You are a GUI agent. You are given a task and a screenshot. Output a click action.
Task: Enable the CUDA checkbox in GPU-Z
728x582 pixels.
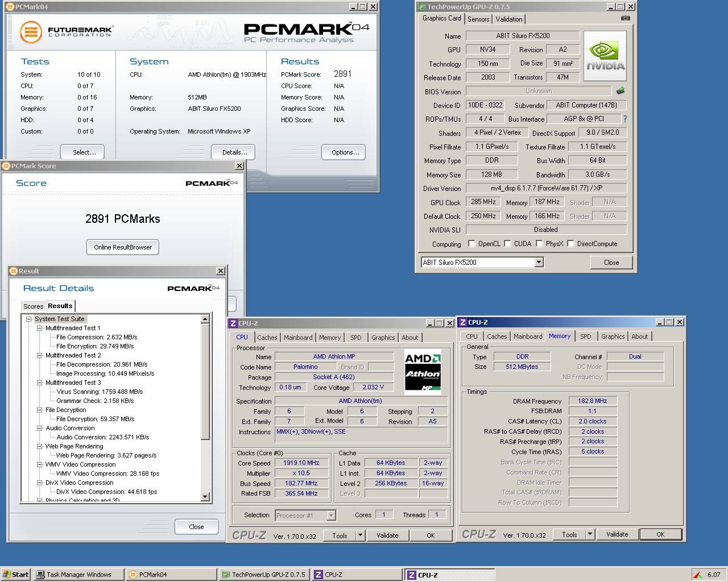(x=507, y=244)
